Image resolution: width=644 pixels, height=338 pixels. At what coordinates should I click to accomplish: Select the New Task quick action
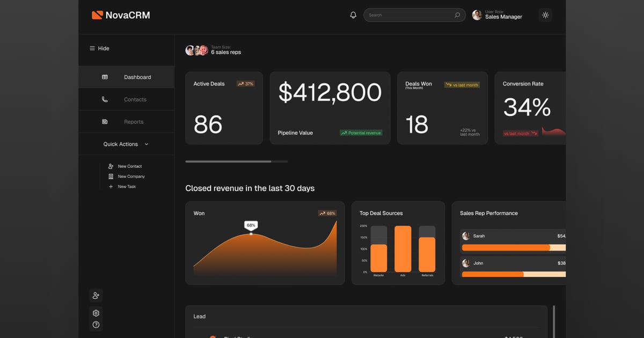tap(127, 187)
